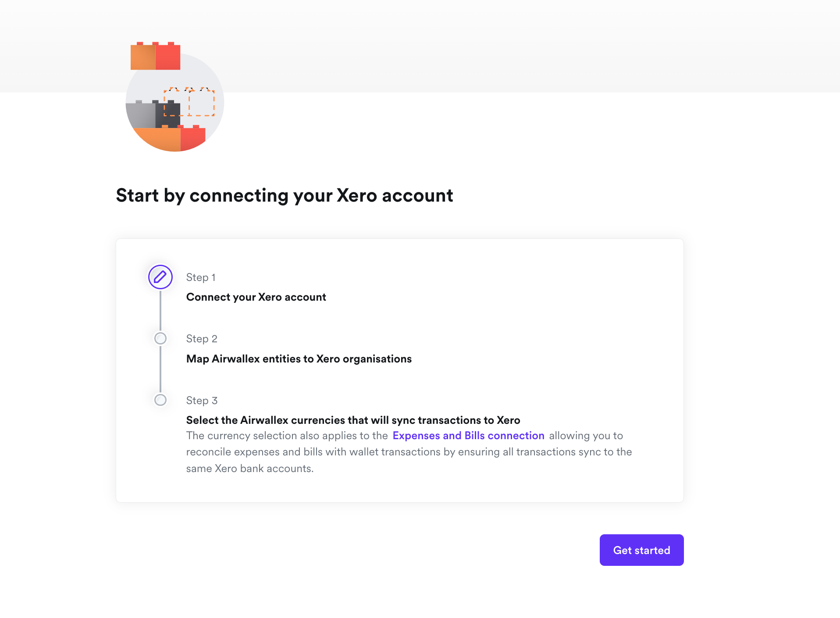Viewport: 840px width, 618px height.
Task: Click the 'Step 1' label
Action: coord(201,277)
